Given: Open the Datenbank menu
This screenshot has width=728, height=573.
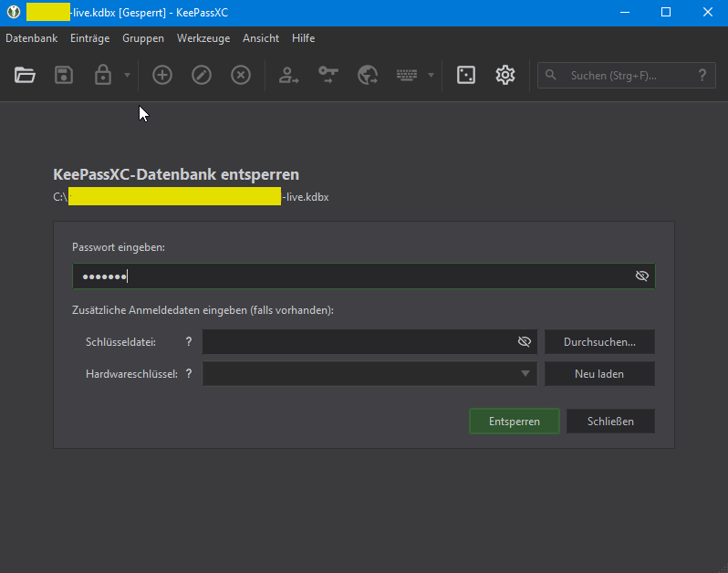Looking at the screenshot, I should 32,38.
